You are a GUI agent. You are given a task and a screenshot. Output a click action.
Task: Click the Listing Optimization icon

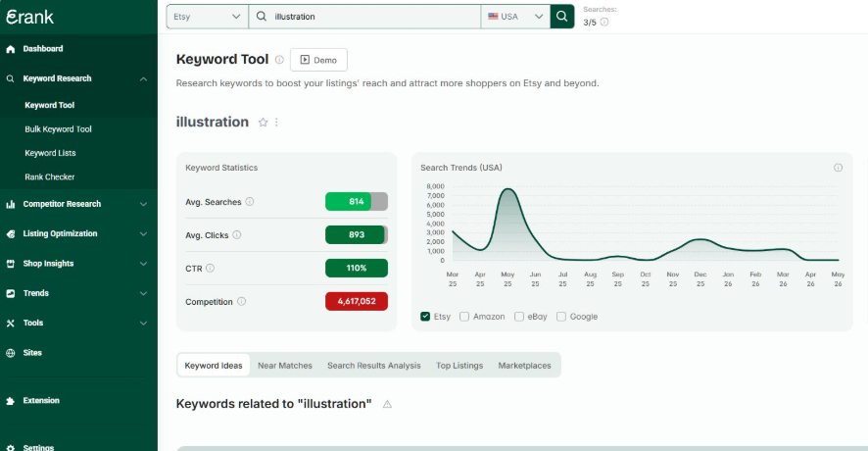click(10, 233)
